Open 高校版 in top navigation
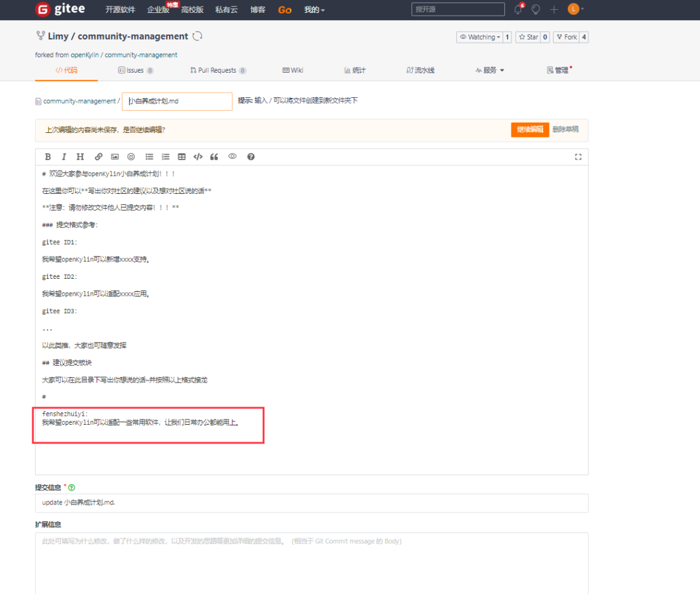 click(192, 10)
